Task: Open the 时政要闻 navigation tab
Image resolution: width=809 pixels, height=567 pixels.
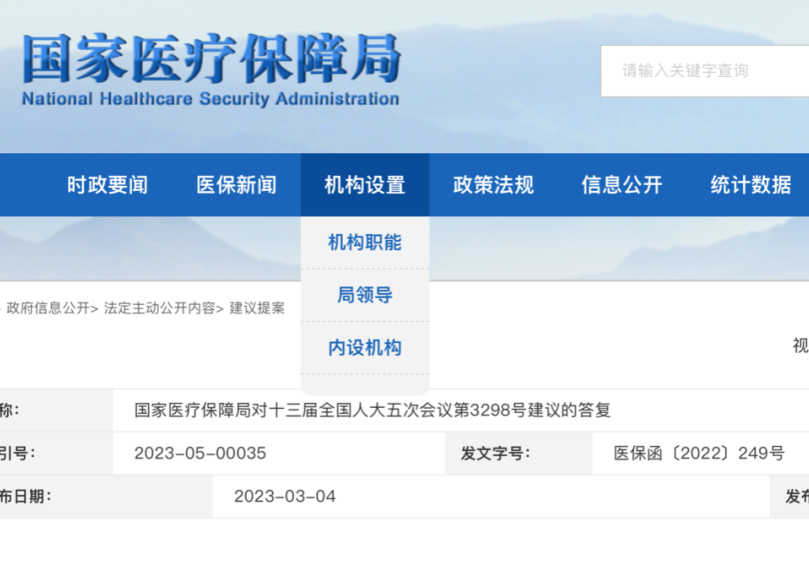Action: [x=107, y=185]
